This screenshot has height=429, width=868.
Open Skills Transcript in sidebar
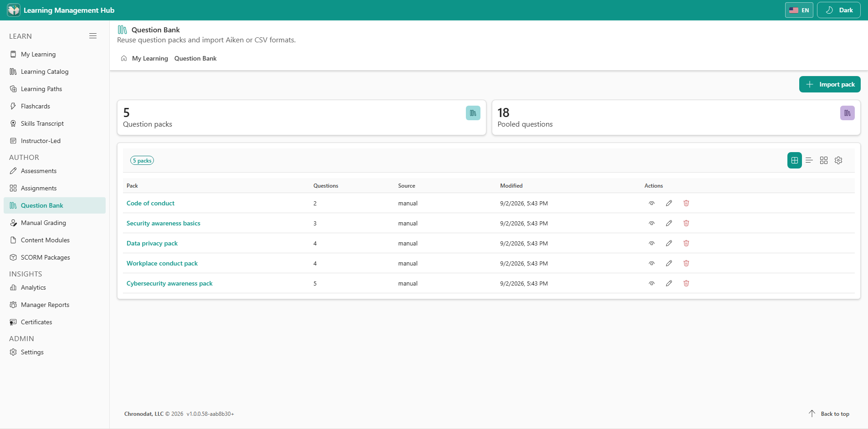[x=55, y=123]
